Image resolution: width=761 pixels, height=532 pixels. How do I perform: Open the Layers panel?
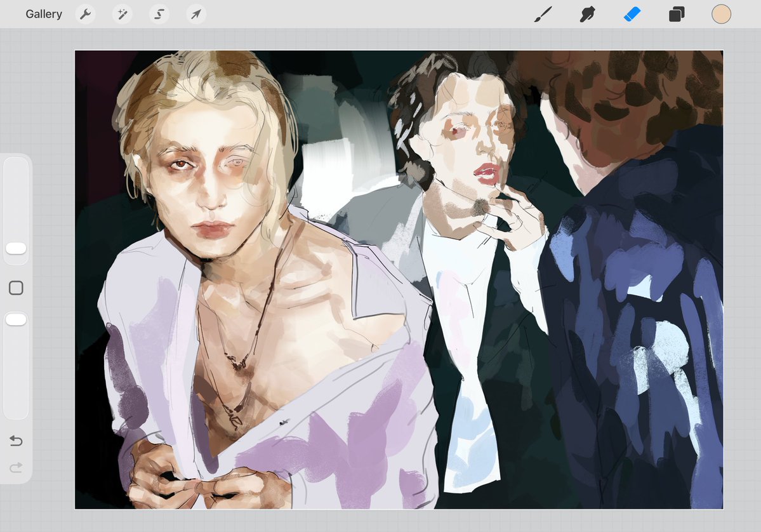pos(677,14)
